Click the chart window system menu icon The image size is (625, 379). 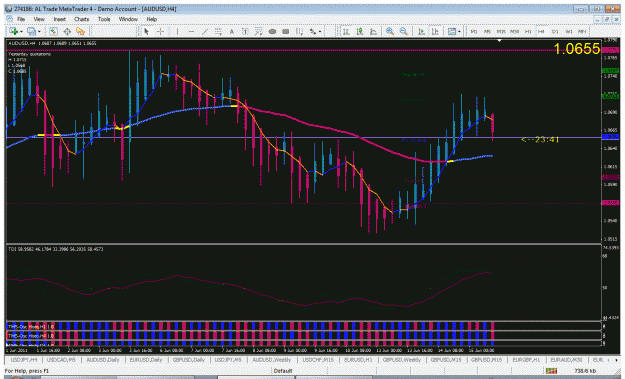pyautogui.click(x=9, y=19)
